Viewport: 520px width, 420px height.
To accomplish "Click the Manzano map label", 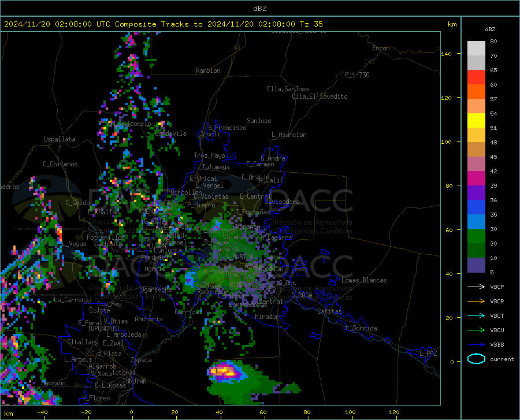I will pos(53,383).
